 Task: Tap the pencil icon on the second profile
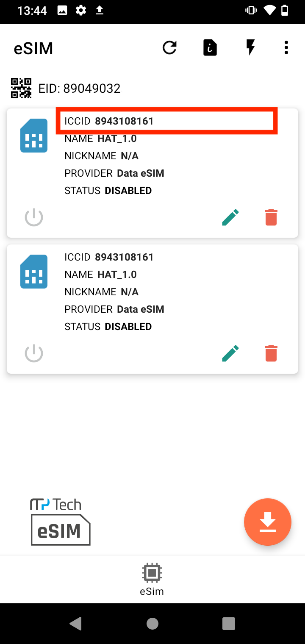(x=230, y=353)
